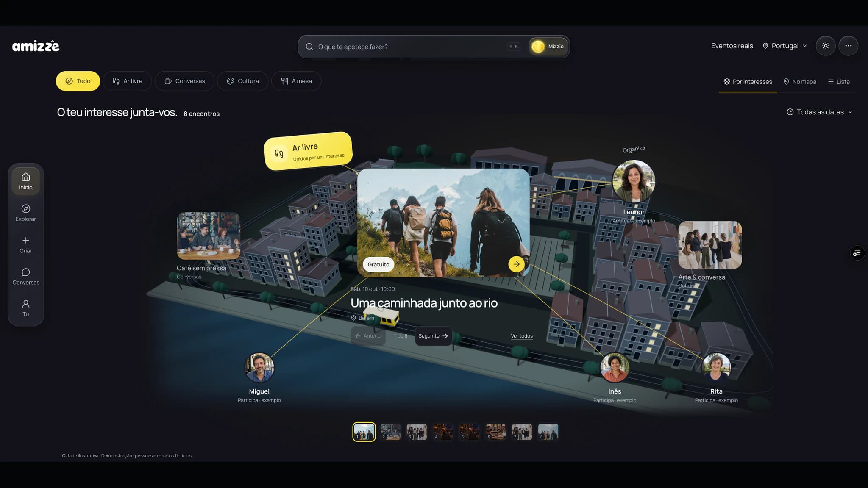Select carousel thumbnail 3
This screenshot has height=488, width=868.
417,432
